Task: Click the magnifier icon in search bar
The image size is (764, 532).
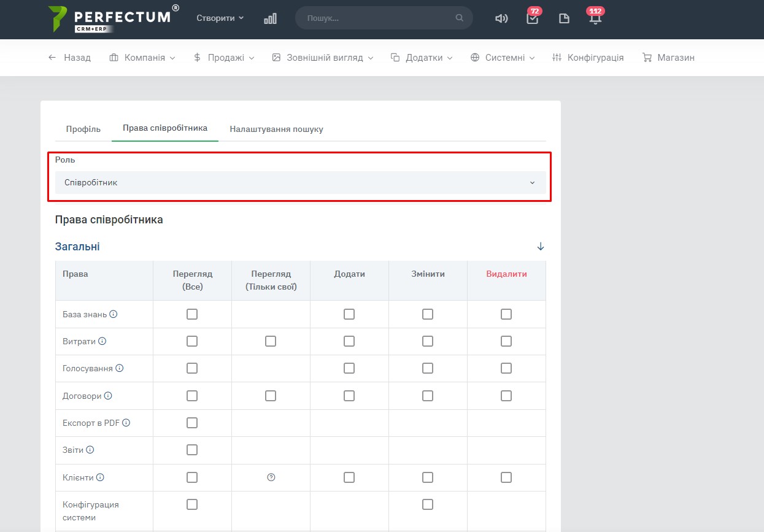Action: pos(459,18)
